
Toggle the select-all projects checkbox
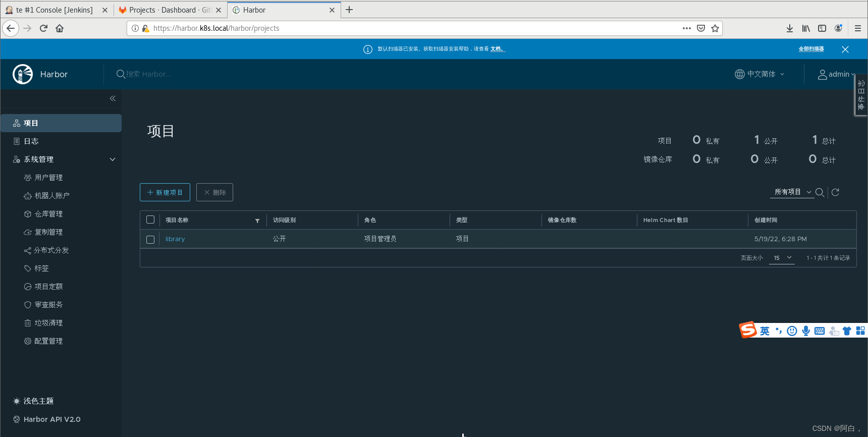[150, 220]
